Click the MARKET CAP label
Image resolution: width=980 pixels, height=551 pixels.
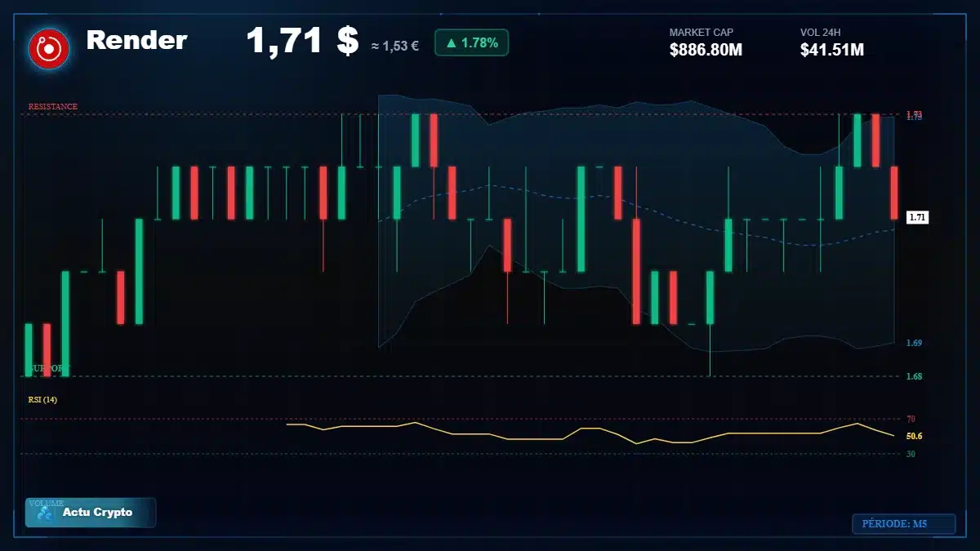click(702, 33)
